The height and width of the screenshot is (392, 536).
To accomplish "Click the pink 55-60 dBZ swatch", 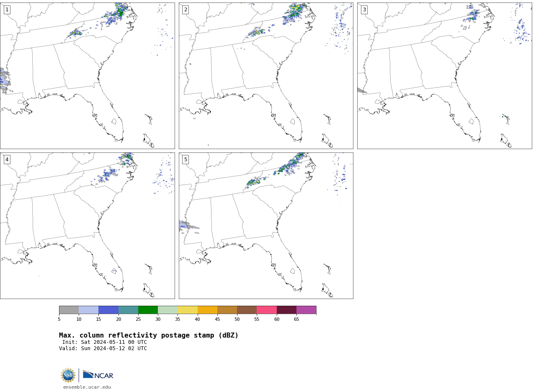I will (x=267, y=310).
